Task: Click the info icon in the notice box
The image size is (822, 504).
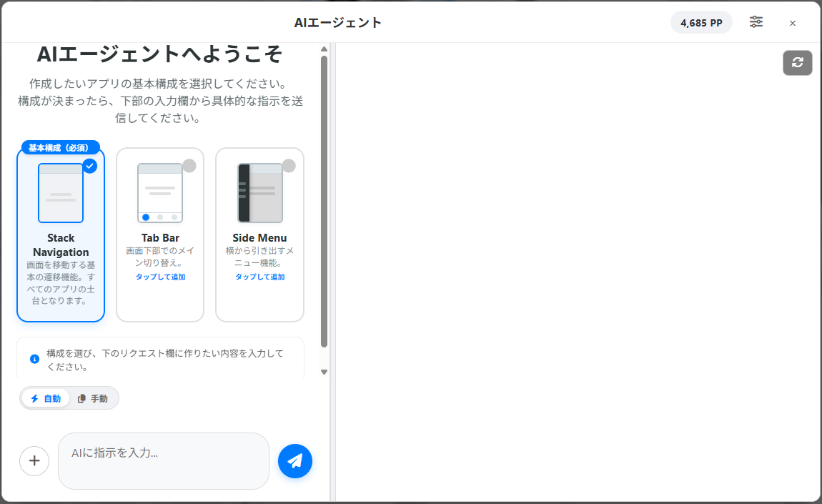Action: (34, 358)
